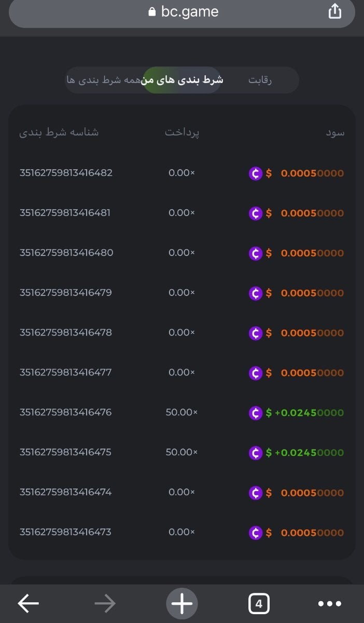This screenshot has width=364, height=623.
Task: Switch to the رقابت tab
Action: coord(260,80)
